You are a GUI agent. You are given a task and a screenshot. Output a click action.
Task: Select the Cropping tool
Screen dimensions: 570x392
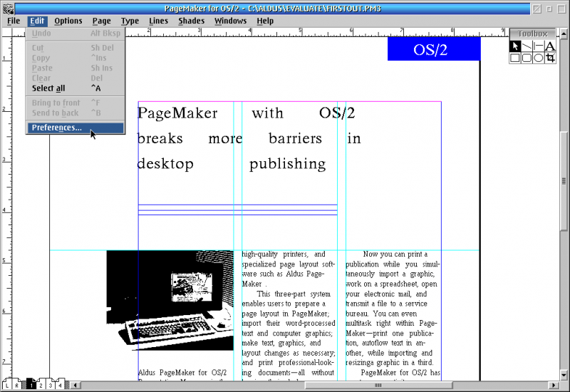[550, 58]
